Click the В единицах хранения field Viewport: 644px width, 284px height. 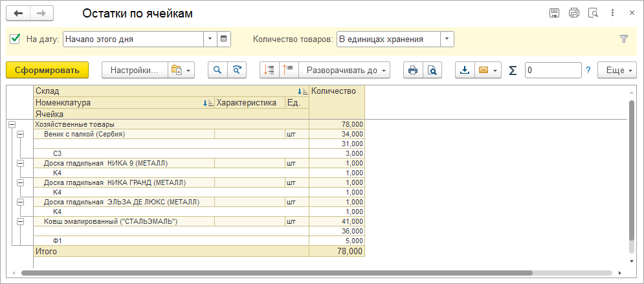click(x=388, y=39)
